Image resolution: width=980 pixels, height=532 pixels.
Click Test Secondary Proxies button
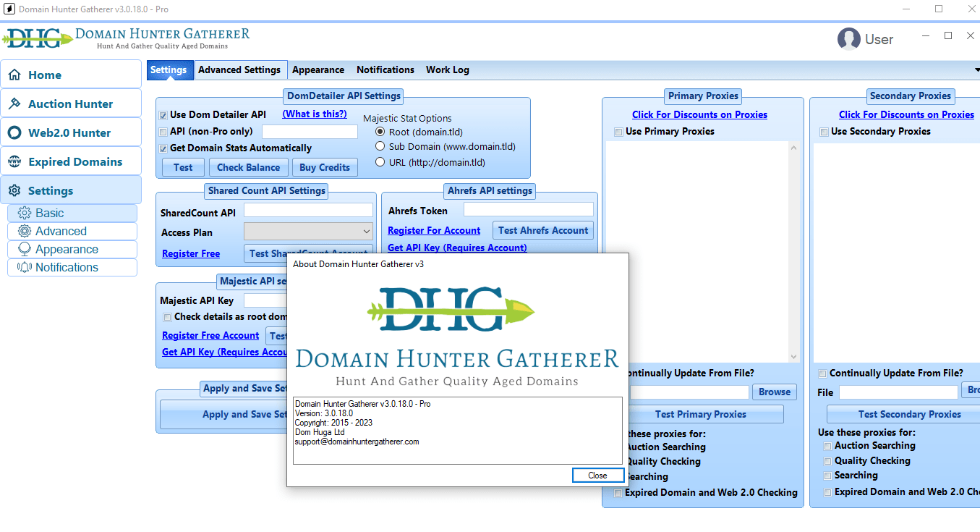pos(903,414)
